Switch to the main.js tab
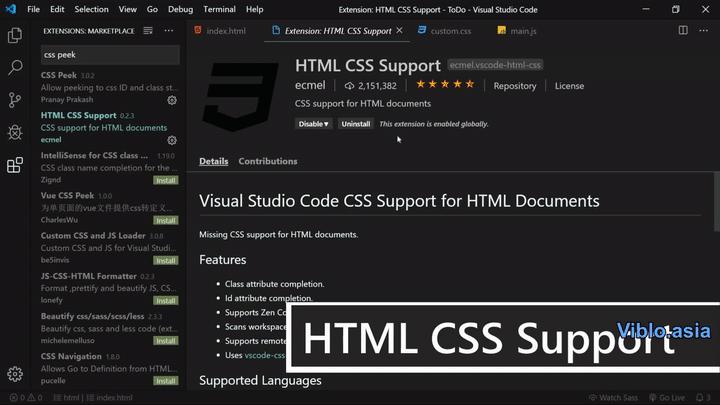 coord(517,31)
